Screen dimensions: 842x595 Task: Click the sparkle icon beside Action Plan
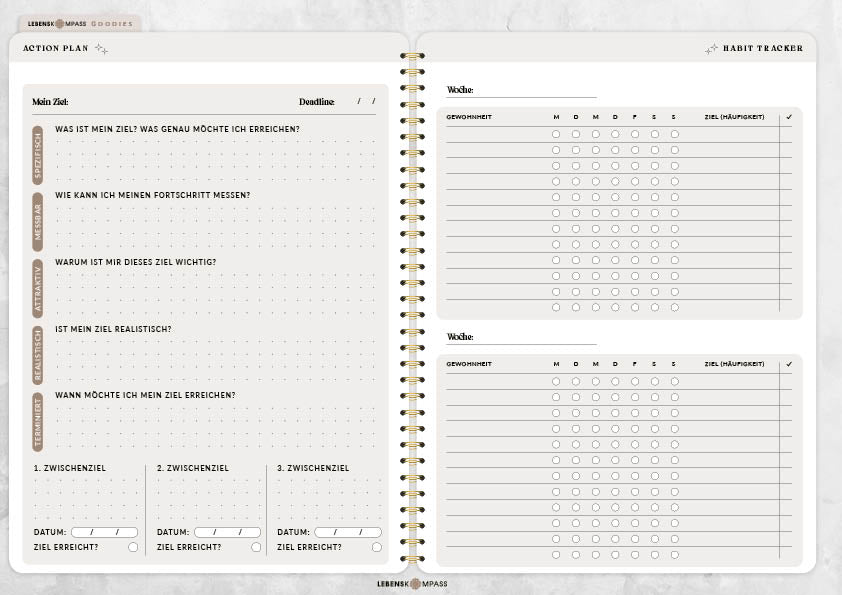101,49
